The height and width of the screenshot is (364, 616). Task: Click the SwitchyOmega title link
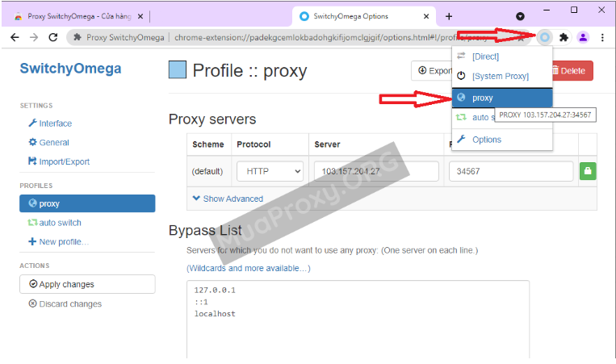pyautogui.click(x=71, y=69)
